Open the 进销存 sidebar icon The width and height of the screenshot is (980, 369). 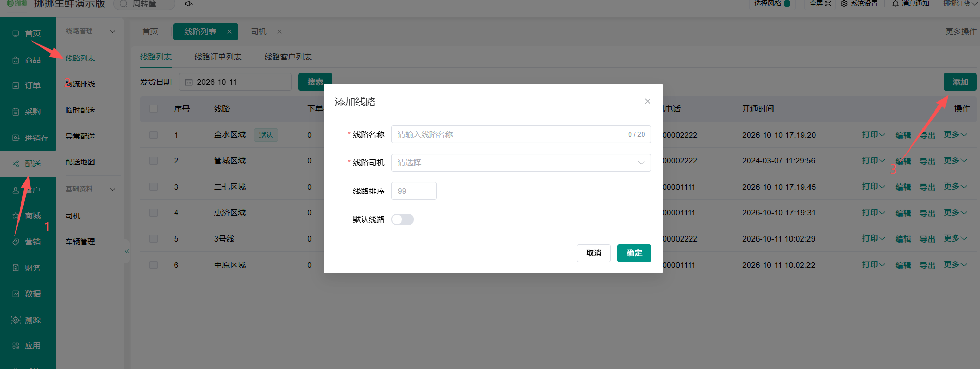point(16,138)
